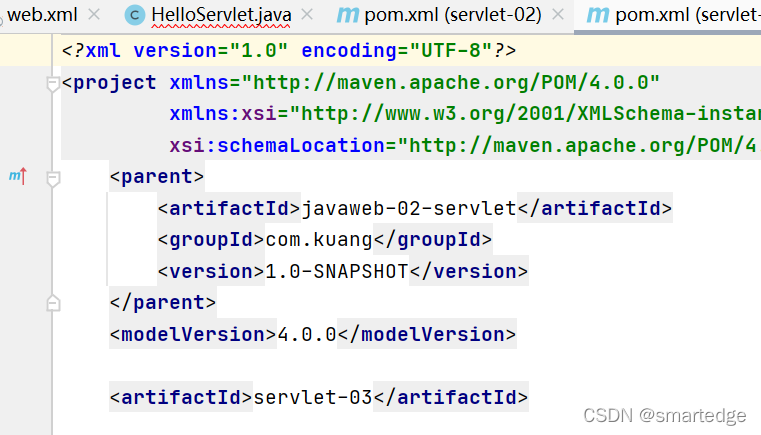The width and height of the screenshot is (761, 435).
Task: Click the closing parent tag fold marker
Action: click(53, 303)
